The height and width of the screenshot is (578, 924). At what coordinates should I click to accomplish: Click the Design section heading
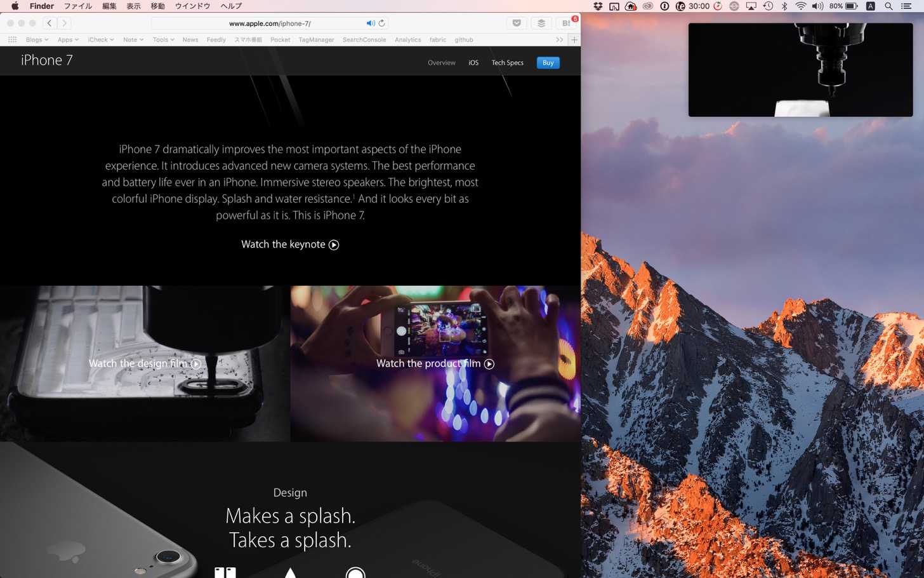coord(290,493)
